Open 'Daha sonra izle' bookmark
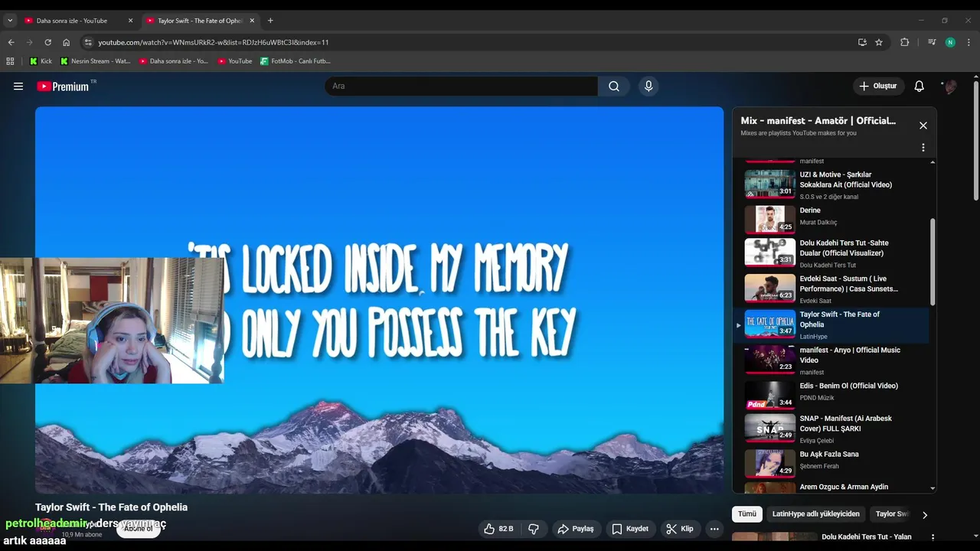This screenshot has width=980, height=551. (x=174, y=60)
